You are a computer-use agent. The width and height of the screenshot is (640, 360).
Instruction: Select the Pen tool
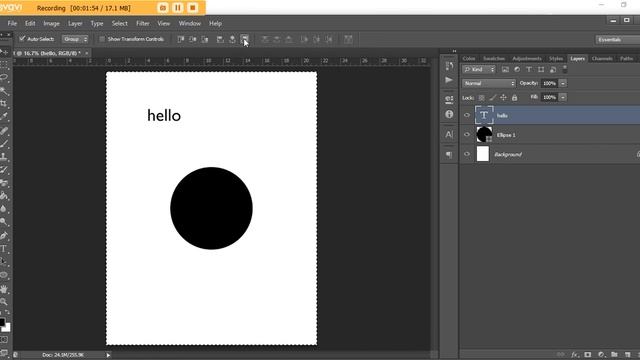pos(4,236)
